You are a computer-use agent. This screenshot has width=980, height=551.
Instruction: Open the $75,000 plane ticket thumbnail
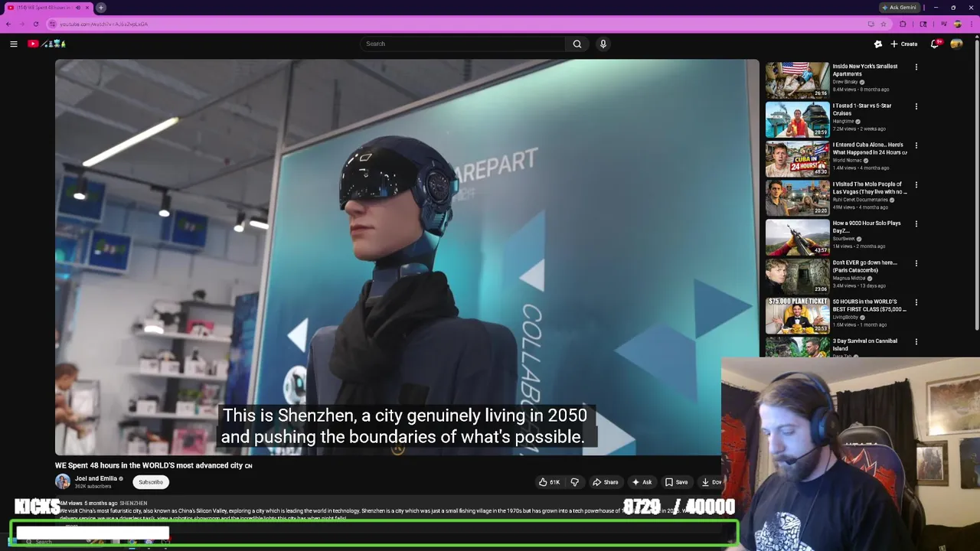point(797,316)
